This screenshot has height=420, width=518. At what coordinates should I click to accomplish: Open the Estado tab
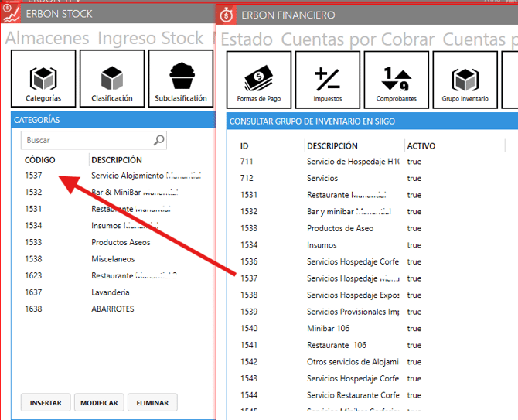247,39
